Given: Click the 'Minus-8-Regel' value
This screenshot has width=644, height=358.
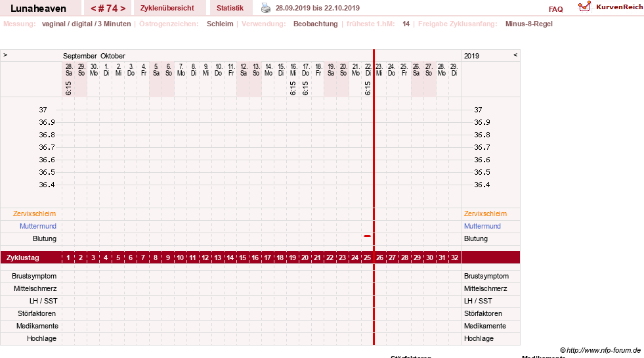Looking at the screenshot, I should pos(529,24).
